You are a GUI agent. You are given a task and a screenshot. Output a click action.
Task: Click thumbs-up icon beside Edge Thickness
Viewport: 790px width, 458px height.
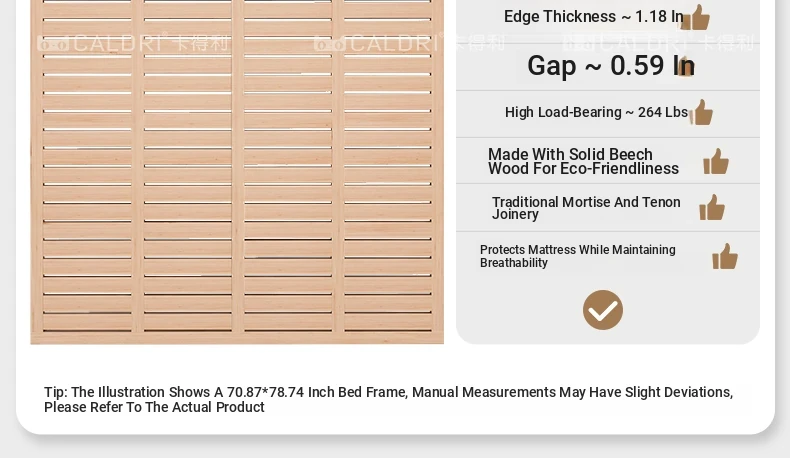696,17
